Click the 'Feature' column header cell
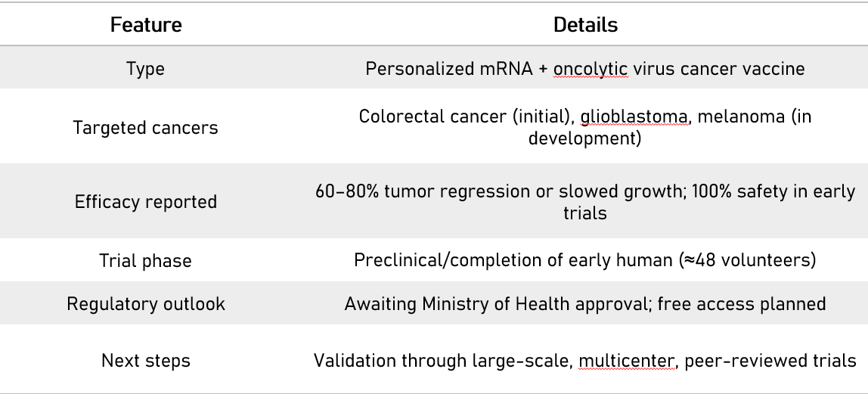The height and width of the screenshot is (394, 868). point(146,25)
